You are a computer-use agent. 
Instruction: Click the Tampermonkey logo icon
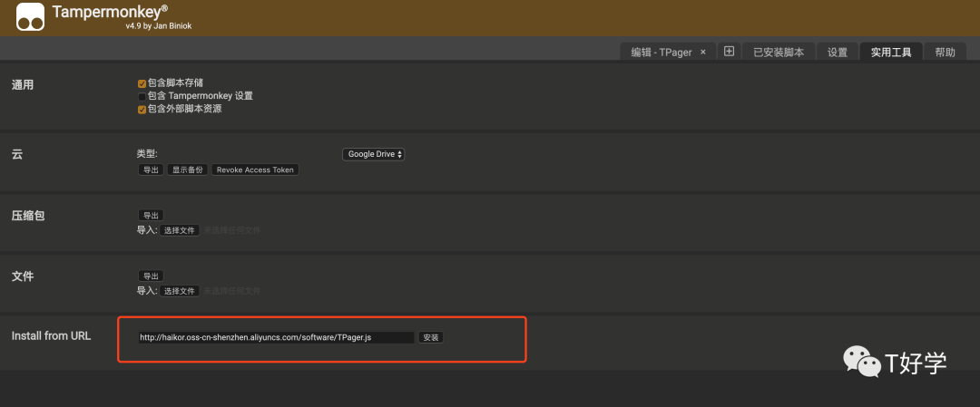coord(30,17)
